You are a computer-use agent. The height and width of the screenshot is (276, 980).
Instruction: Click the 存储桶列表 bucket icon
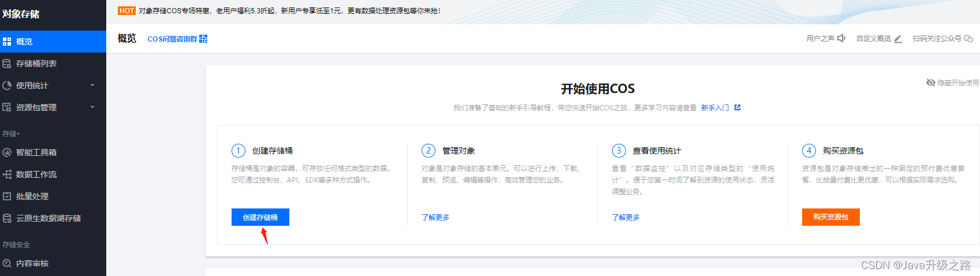(x=7, y=64)
